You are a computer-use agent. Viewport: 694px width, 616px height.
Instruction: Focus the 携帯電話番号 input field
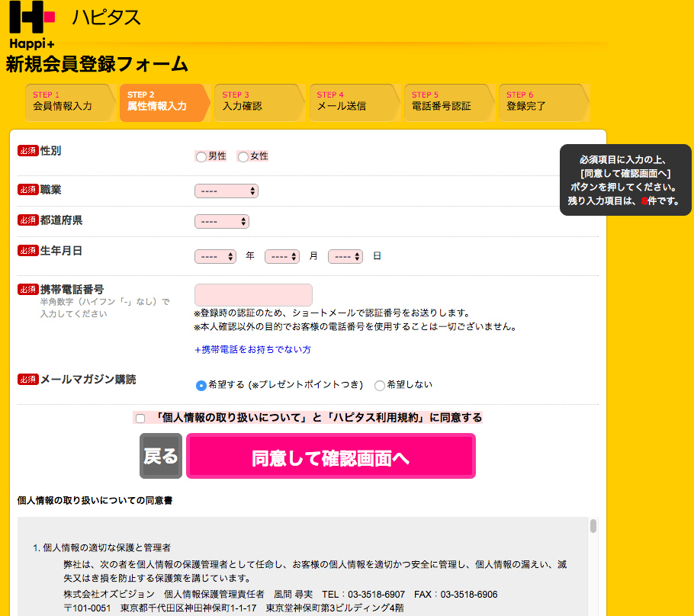click(254, 295)
